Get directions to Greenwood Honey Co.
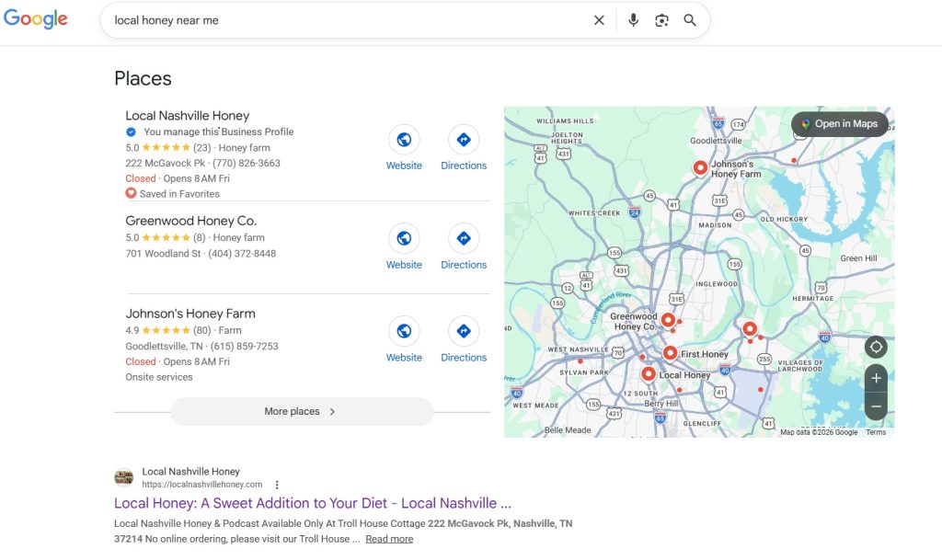The width and height of the screenshot is (942, 560). point(464,239)
